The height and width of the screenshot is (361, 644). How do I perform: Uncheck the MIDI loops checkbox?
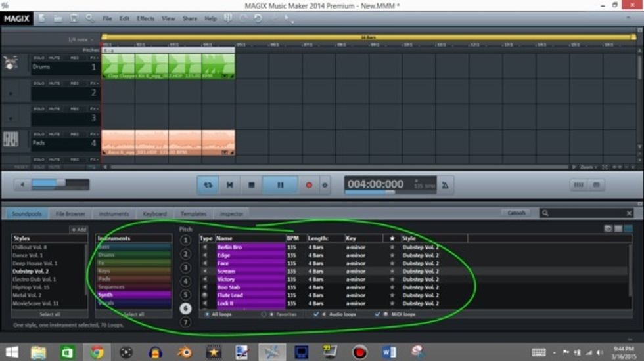tap(377, 314)
